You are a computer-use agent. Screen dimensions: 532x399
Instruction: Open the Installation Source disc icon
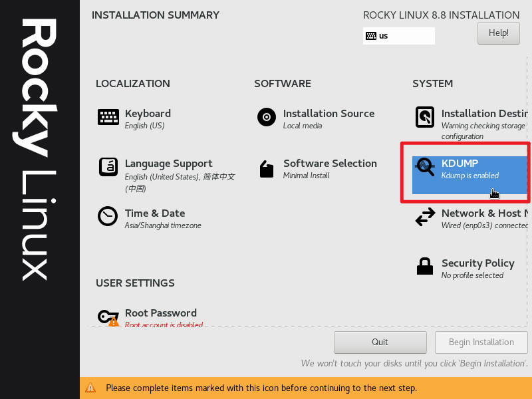coord(267,117)
